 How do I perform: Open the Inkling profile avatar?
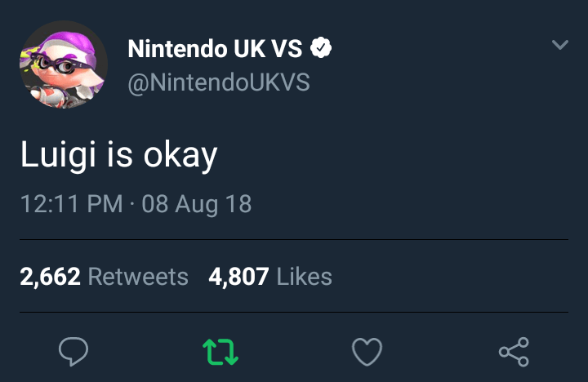pos(64,66)
